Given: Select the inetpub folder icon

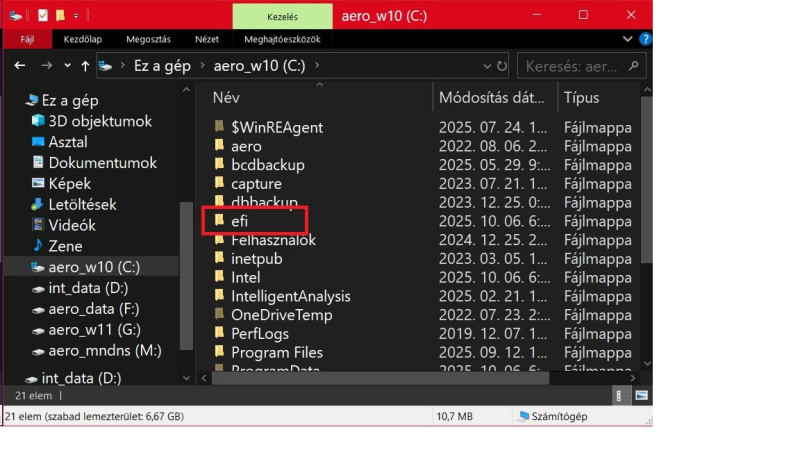Looking at the screenshot, I should pos(219,258).
